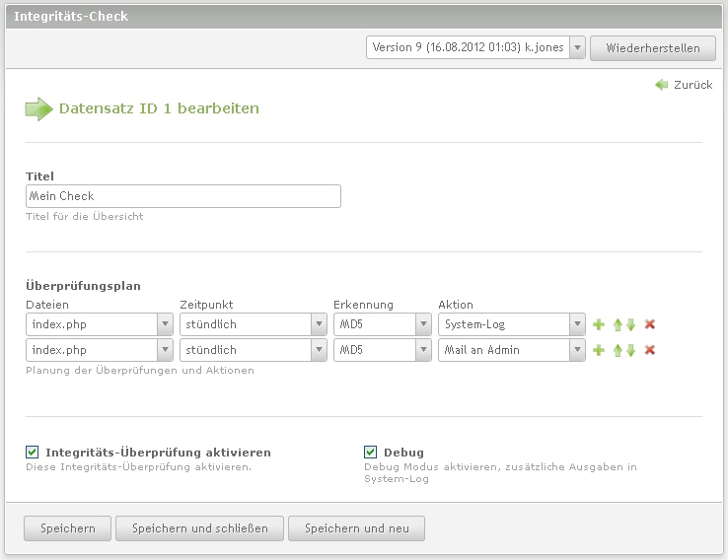Disable the Debug checkbox
The image size is (728, 560).
371,453
